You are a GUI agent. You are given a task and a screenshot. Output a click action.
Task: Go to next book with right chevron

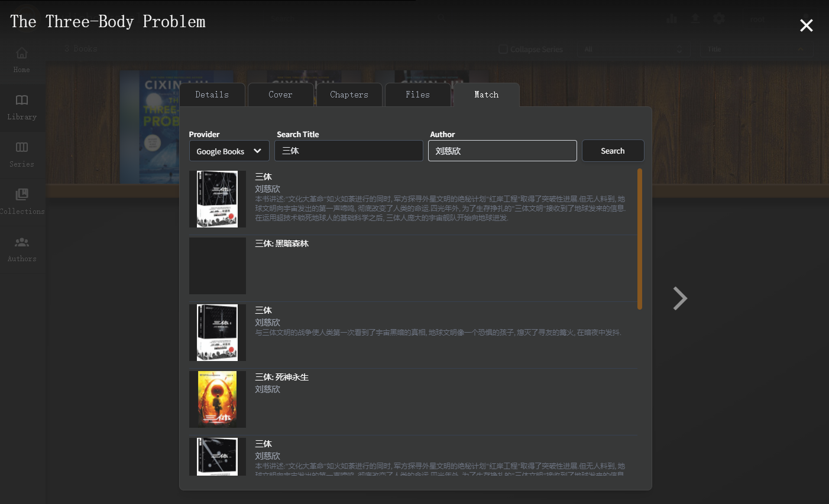click(680, 298)
